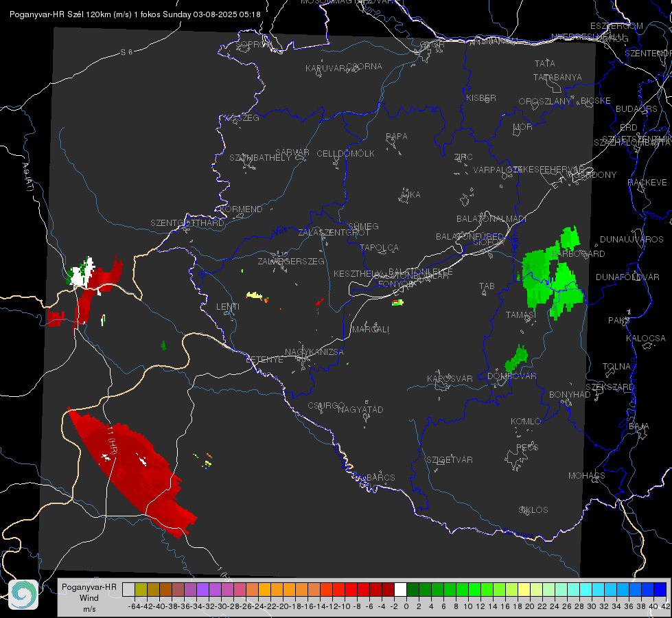Select the light gray first legend swatch
Viewport: 672px width, 618px height.
pyautogui.click(x=128, y=590)
